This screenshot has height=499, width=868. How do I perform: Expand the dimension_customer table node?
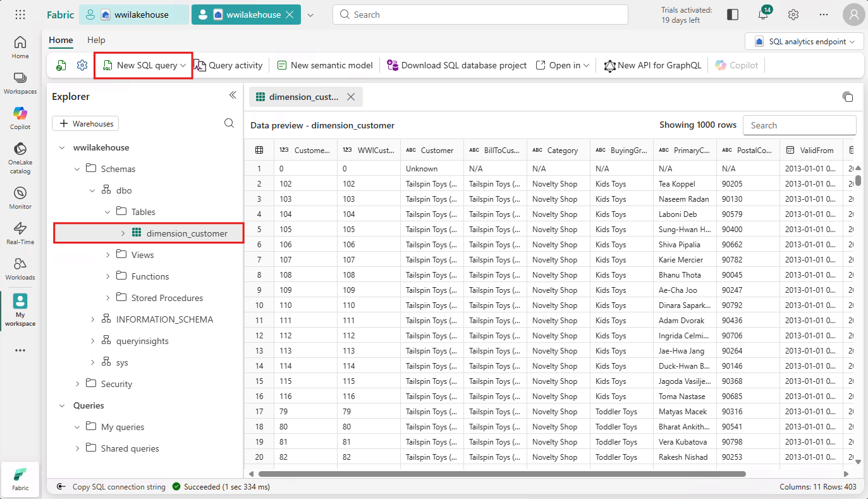123,233
